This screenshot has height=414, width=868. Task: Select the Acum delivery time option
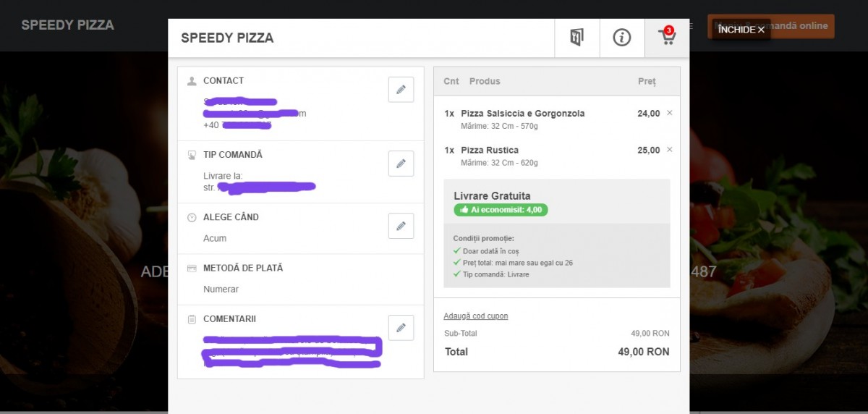[215, 238]
